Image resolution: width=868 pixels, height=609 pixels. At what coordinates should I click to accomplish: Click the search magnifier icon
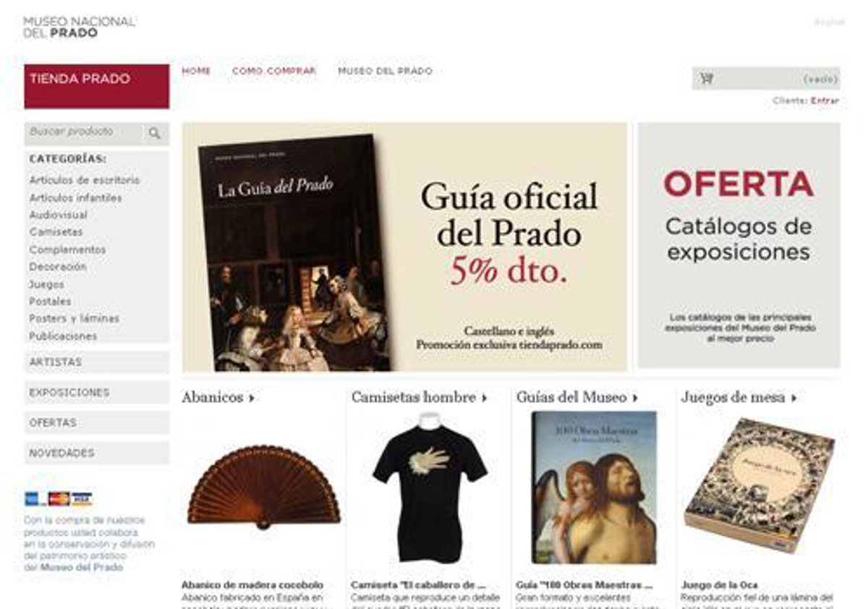point(154,133)
